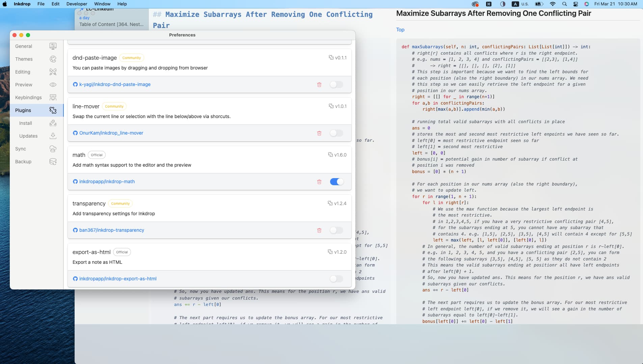This screenshot has height=364, width=643.
Task: Go to the Preview preferences tab
Action: pos(36,85)
